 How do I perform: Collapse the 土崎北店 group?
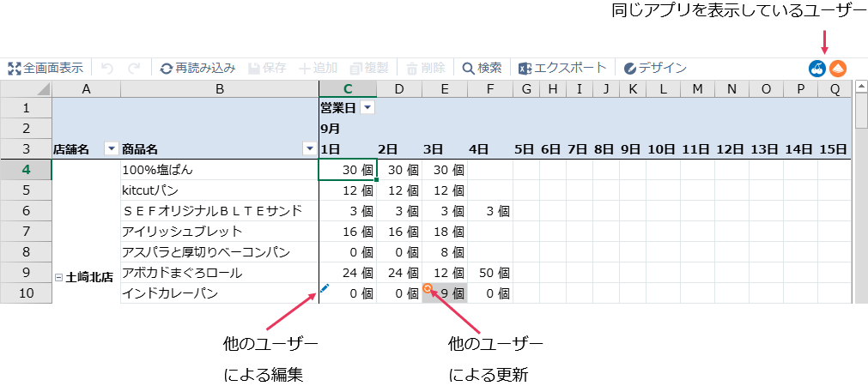point(58,278)
